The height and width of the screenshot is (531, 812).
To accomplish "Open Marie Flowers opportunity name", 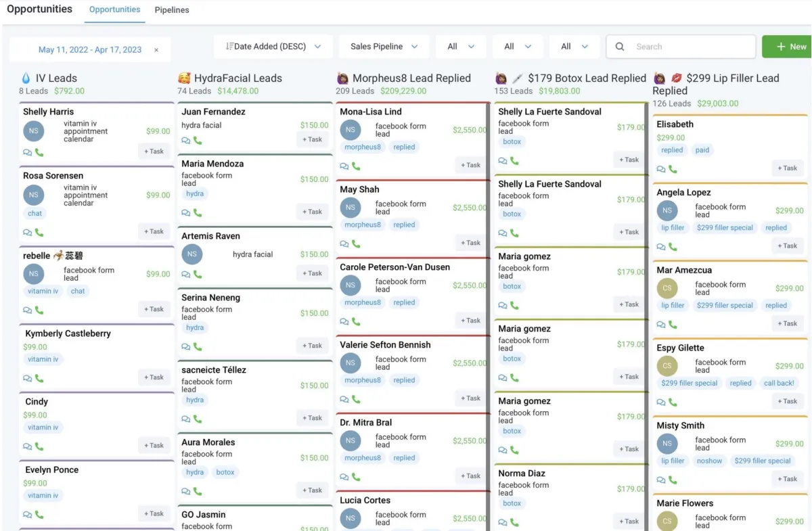I will 685,503.
